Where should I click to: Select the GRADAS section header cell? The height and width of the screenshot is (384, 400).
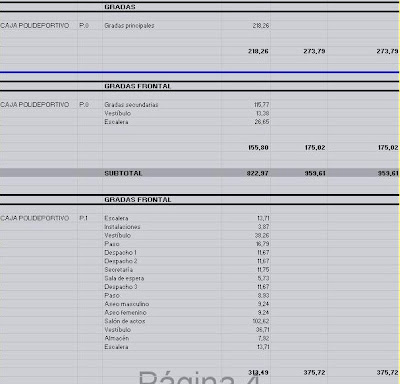(x=120, y=7)
